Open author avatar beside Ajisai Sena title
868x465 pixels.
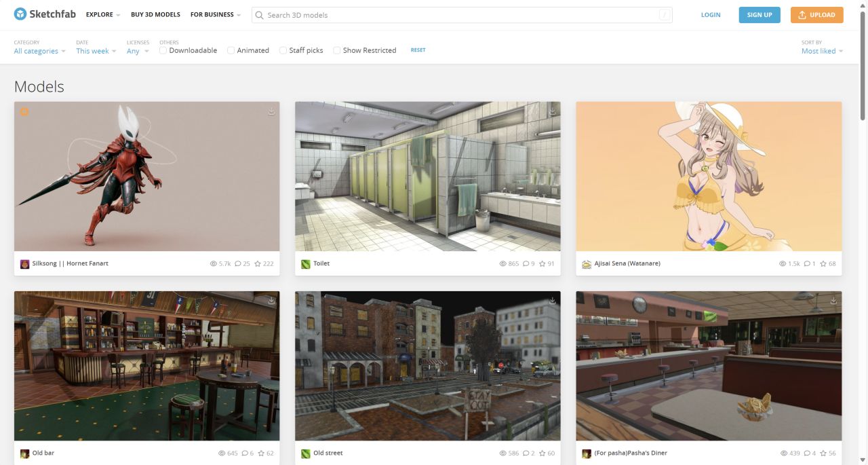tap(587, 264)
